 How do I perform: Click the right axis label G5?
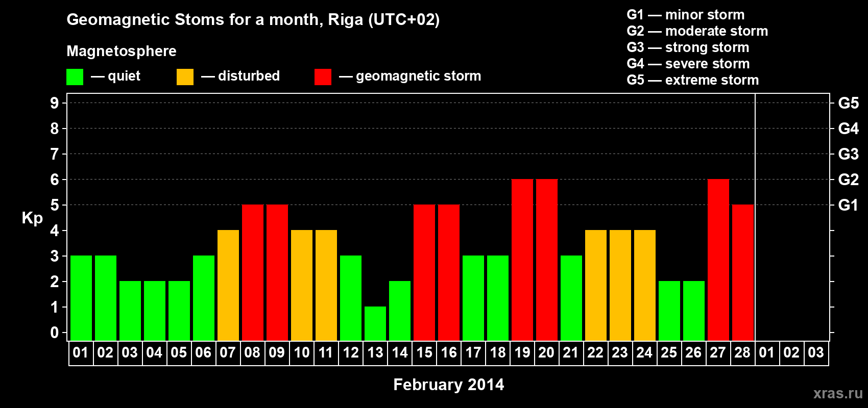point(849,103)
